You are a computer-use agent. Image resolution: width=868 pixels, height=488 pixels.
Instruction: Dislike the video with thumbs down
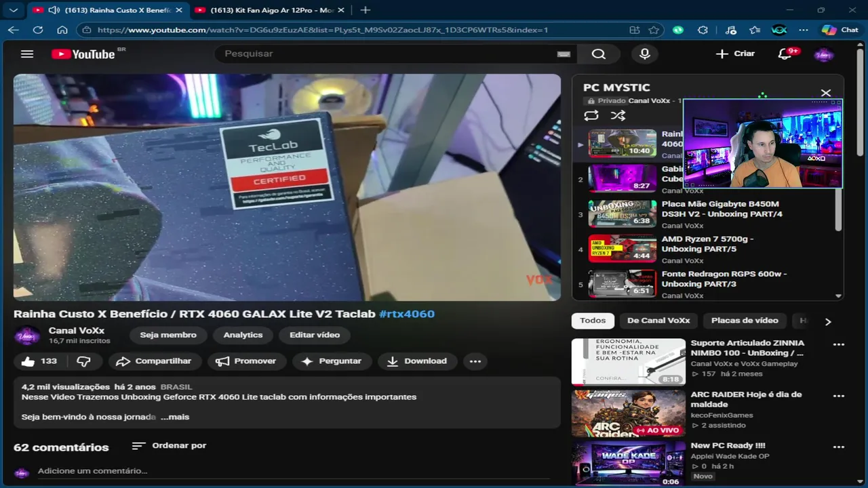[83, 361]
